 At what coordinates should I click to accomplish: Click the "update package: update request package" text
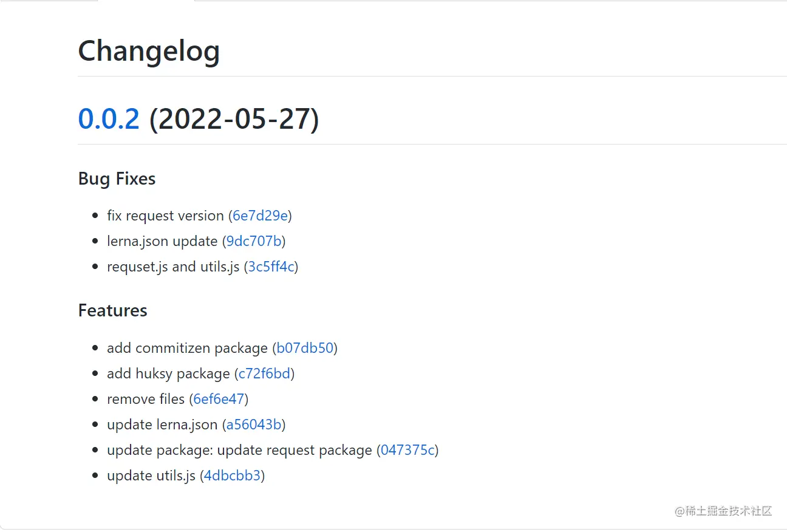coord(239,450)
